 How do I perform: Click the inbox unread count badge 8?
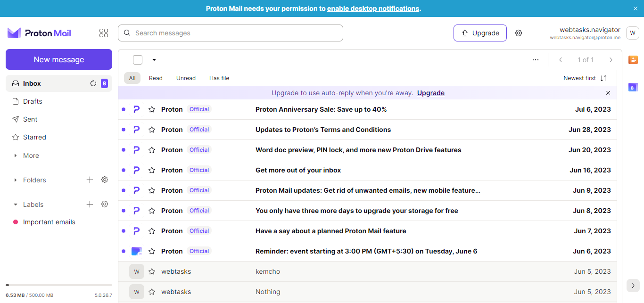tap(104, 83)
